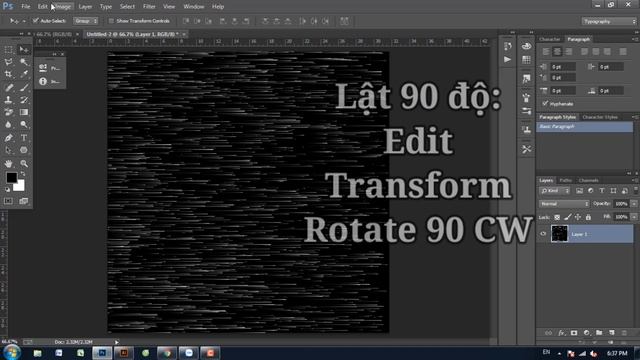
Task: Open the Typography workspace dropdown
Action: [609, 21]
